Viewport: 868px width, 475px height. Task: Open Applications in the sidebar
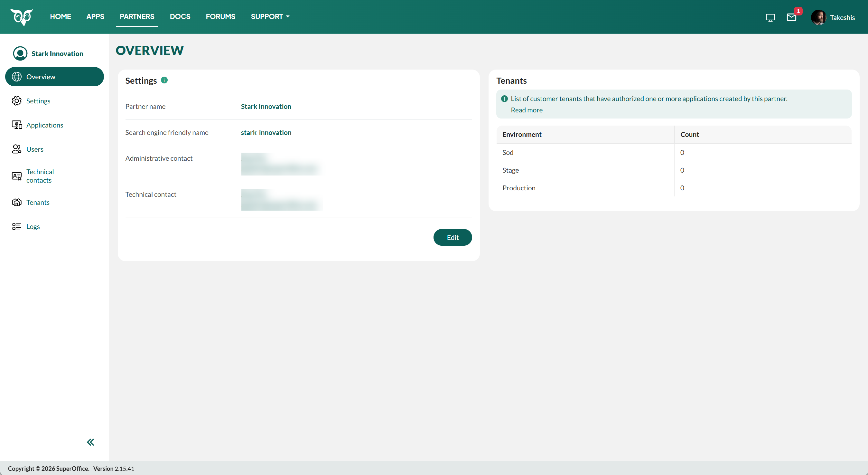[x=55, y=125]
